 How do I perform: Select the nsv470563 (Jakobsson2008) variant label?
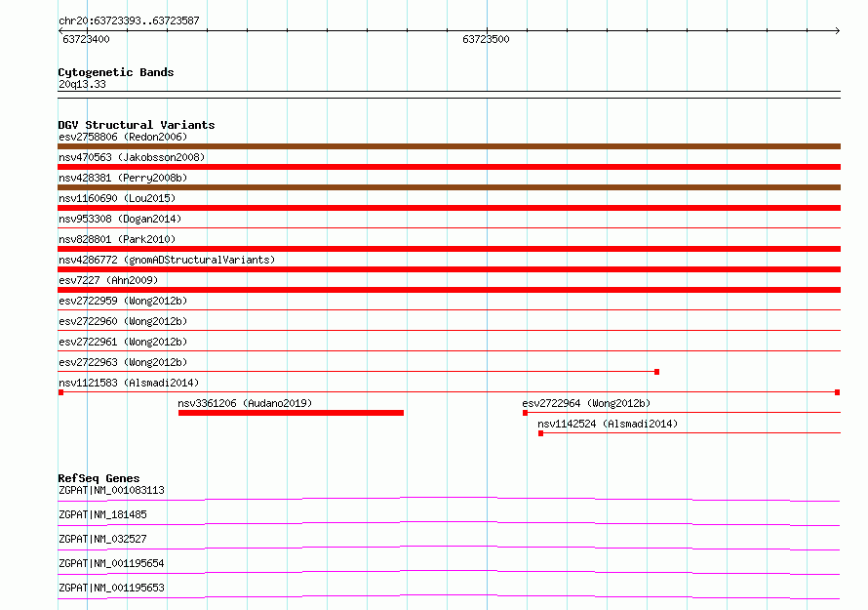(x=132, y=157)
